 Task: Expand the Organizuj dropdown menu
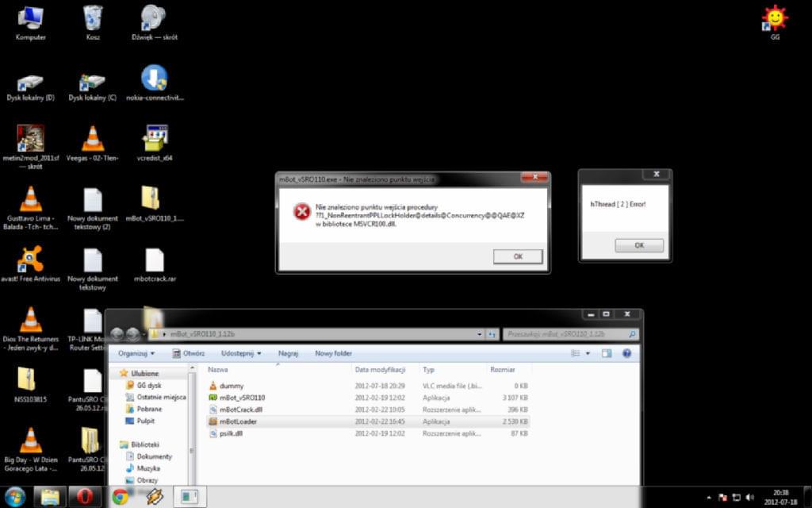coord(135,353)
